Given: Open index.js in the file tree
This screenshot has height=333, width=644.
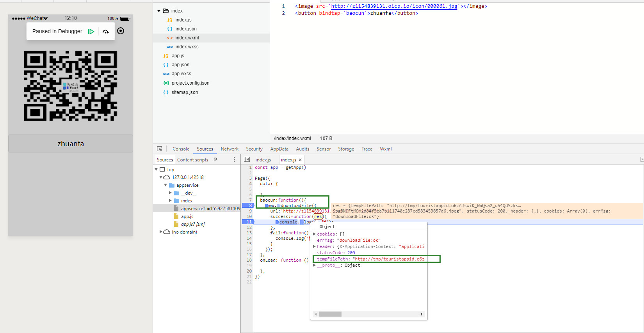Looking at the screenshot, I should click(183, 20).
